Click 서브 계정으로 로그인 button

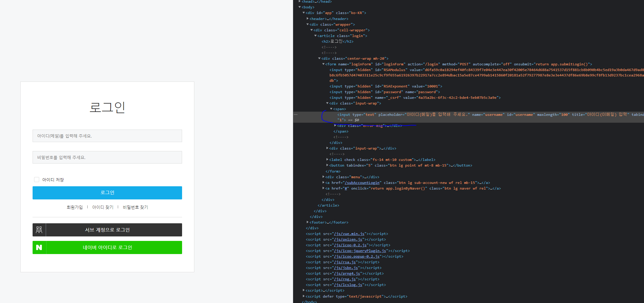pos(107,230)
